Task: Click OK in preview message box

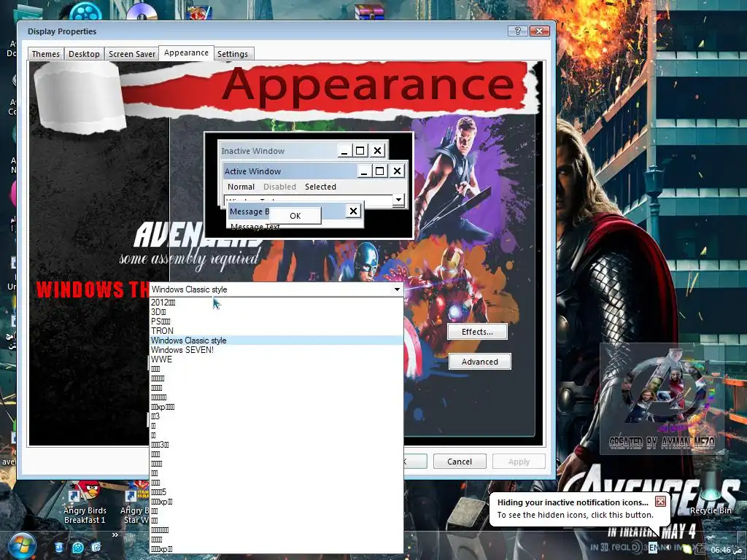Action: click(x=295, y=216)
